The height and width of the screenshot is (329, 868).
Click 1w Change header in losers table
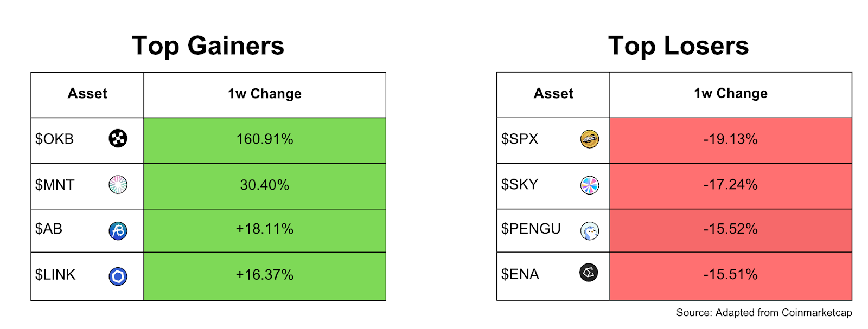(730, 94)
